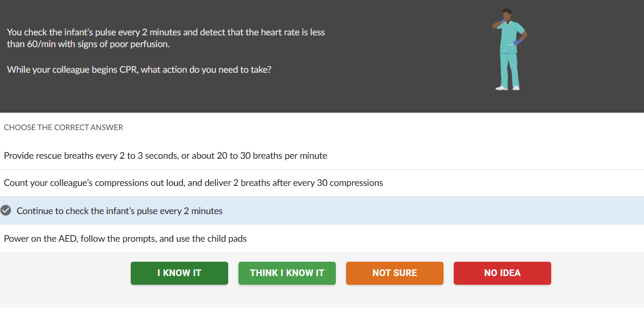Select the rescue breaths answer option
The image size is (644, 316).
coord(166,156)
